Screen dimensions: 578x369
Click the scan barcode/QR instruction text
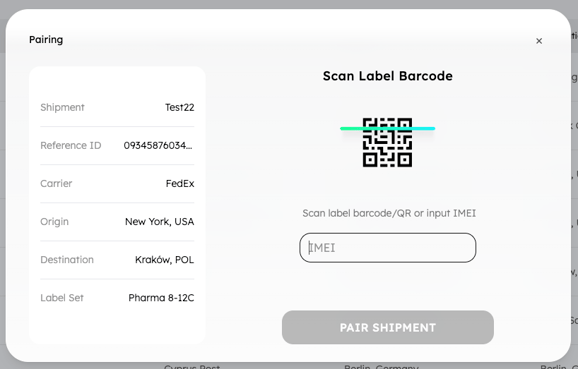click(389, 213)
